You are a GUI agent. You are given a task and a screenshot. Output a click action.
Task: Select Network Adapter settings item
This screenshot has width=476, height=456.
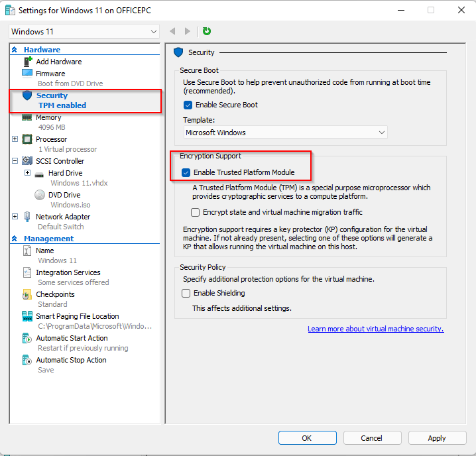point(62,217)
